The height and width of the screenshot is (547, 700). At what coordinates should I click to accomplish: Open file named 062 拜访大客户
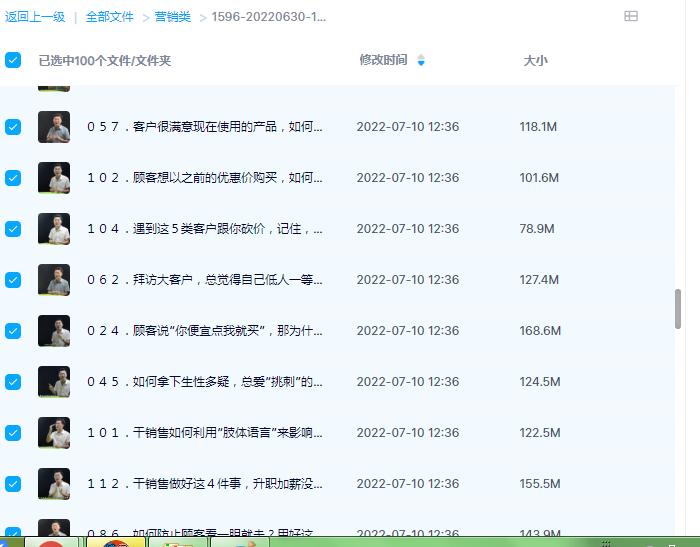[205, 280]
